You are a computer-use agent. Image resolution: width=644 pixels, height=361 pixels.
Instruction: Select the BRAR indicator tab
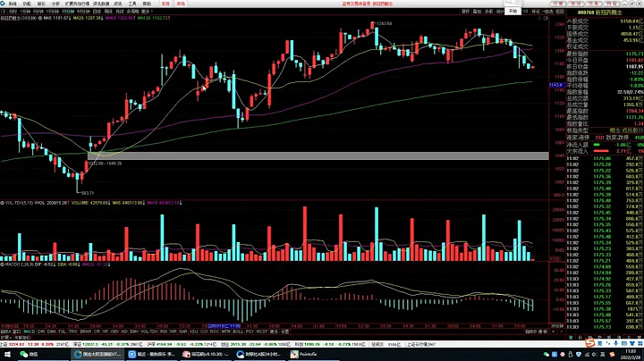tap(86, 332)
